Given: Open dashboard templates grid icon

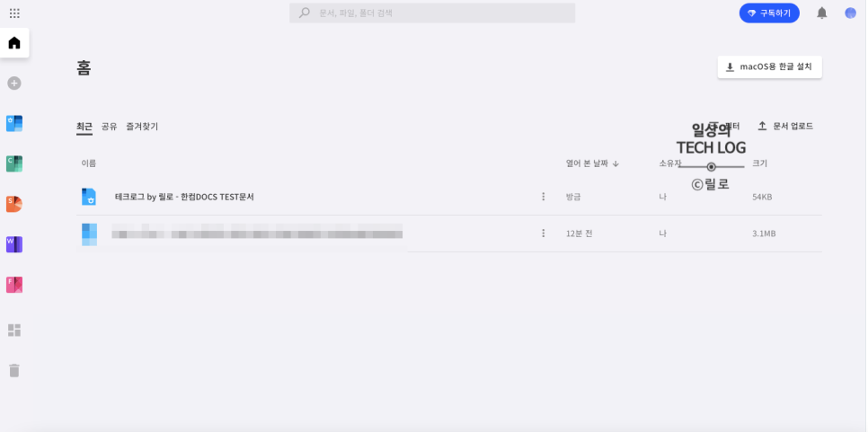Looking at the screenshot, I should tap(14, 331).
